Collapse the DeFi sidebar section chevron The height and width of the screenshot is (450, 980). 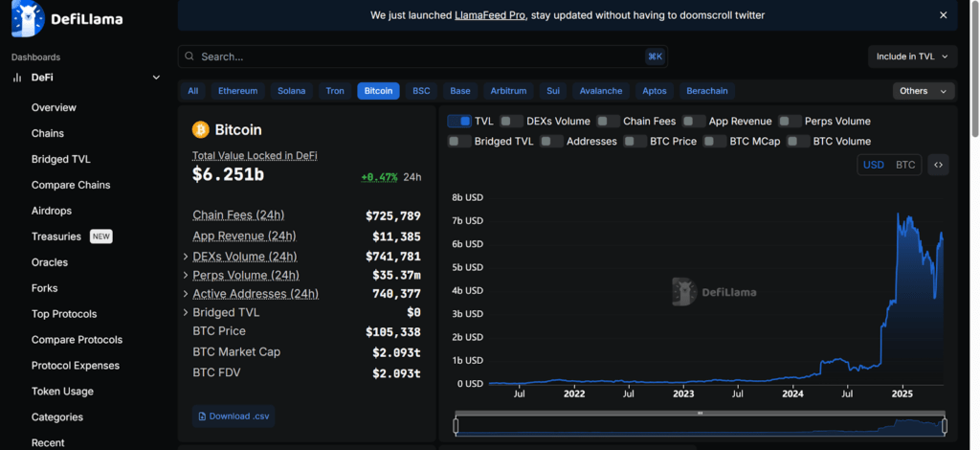click(156, 78)
